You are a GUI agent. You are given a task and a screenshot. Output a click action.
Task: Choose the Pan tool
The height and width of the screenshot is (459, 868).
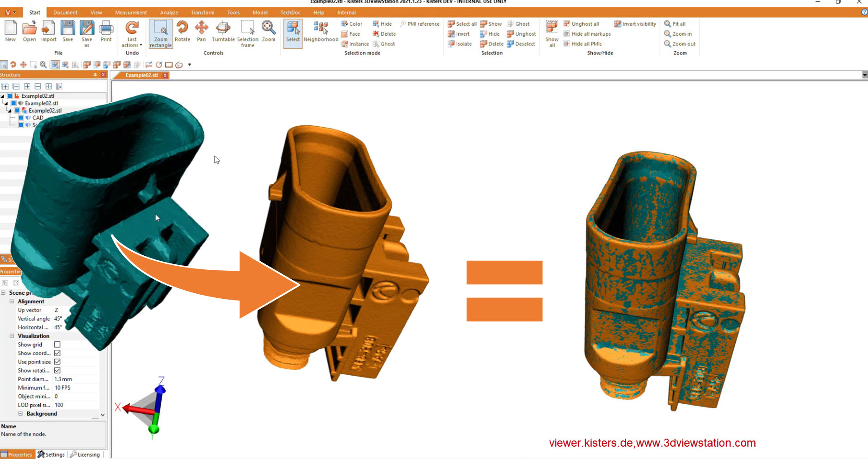[x=201, y=32]
